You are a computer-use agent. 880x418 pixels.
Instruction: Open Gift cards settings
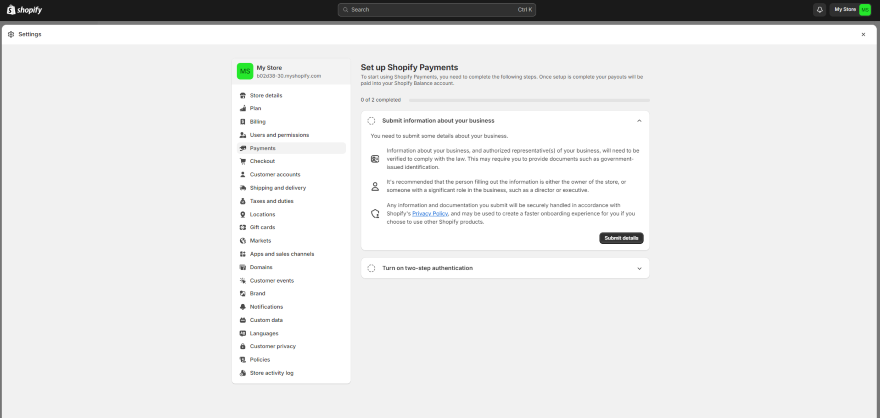pyautogui.click(x=291, y=227)
